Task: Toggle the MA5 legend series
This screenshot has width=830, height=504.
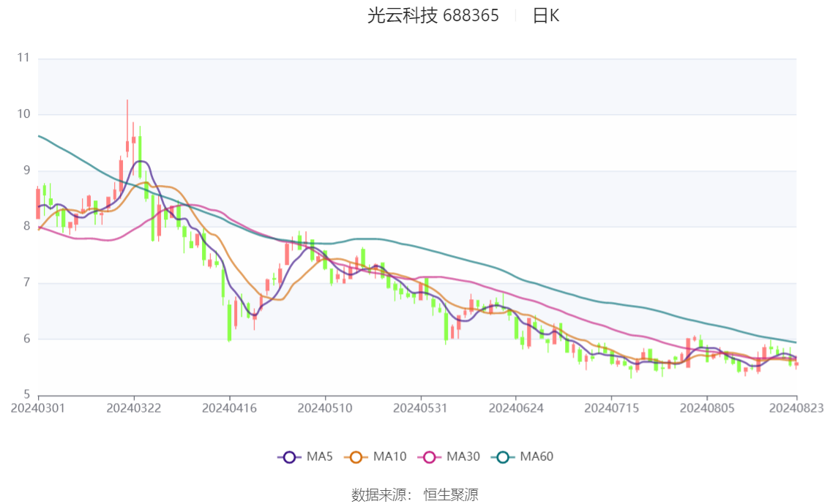Action: click(305, 457)
